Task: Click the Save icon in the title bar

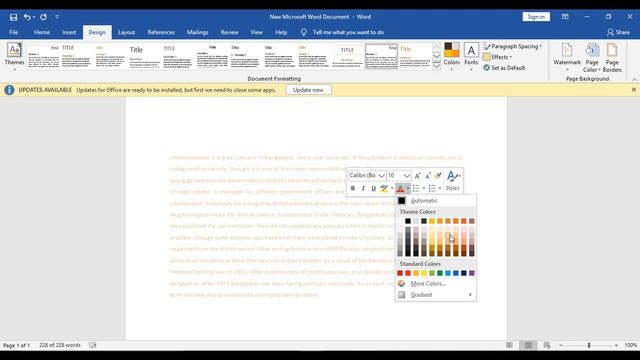Action: pos(13,17)
